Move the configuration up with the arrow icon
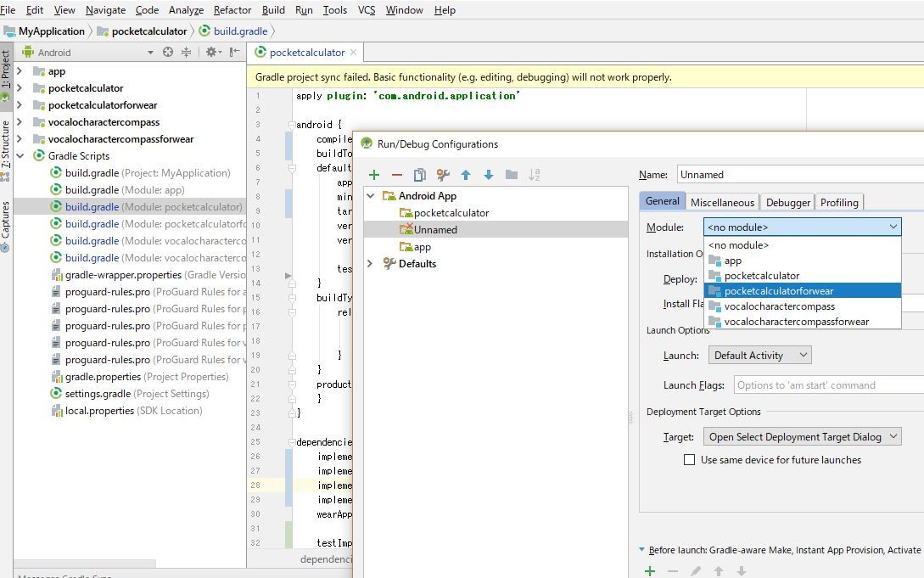 466,175
